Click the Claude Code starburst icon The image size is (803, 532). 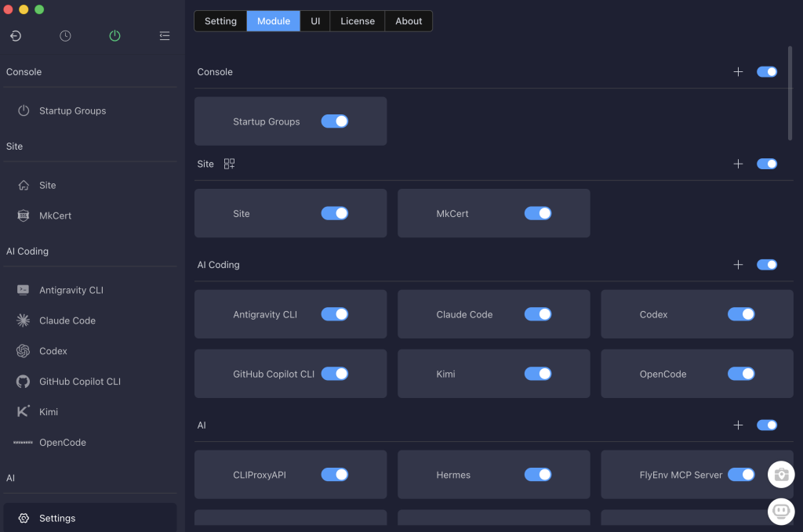pos(23,320)
